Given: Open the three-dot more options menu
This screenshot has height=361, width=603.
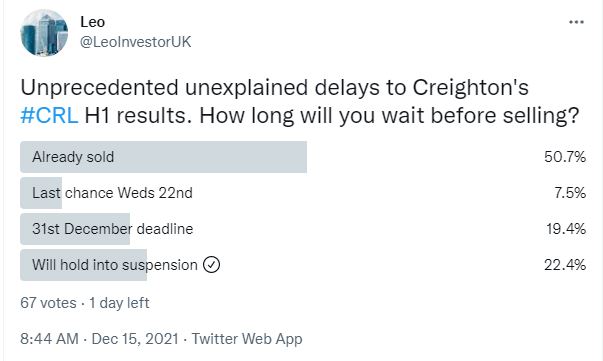Looking at the screenshot, I should pyautogui.click(x=576, y=22).
